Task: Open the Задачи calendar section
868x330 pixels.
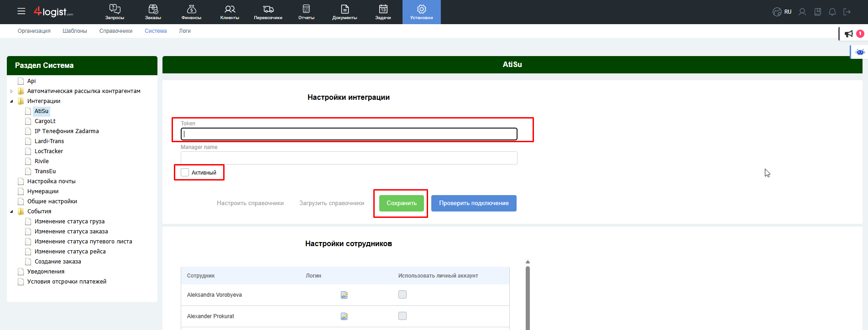Action: click(x=383, y=12)
